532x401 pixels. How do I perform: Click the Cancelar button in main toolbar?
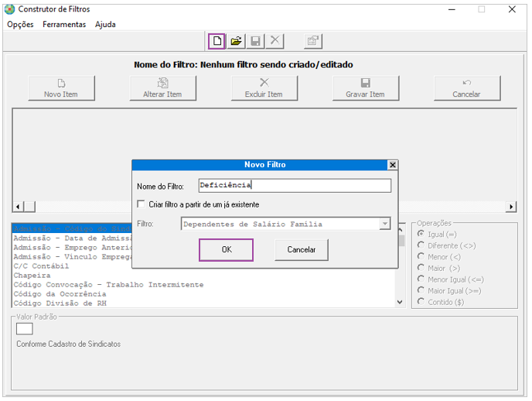(x=467, y=88)
